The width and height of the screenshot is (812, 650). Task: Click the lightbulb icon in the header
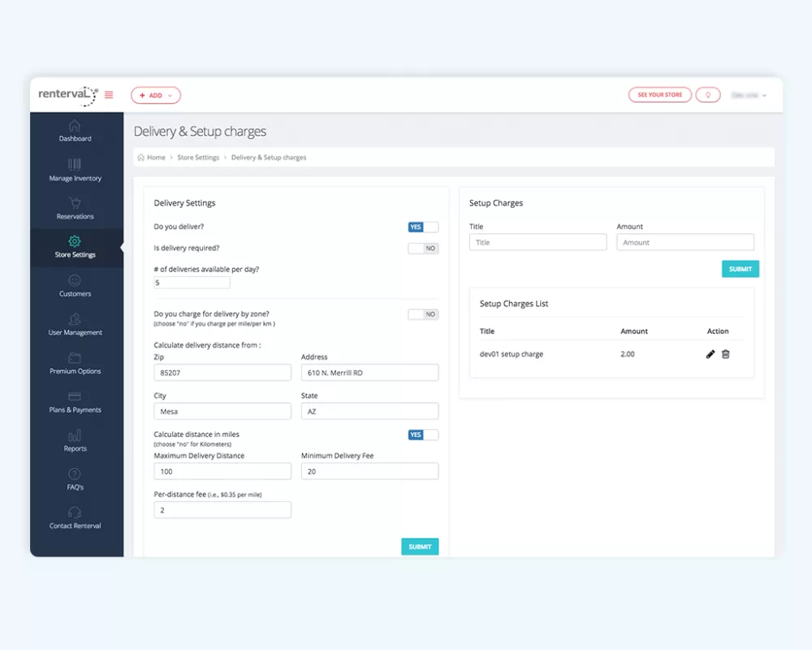coord(708,95)
